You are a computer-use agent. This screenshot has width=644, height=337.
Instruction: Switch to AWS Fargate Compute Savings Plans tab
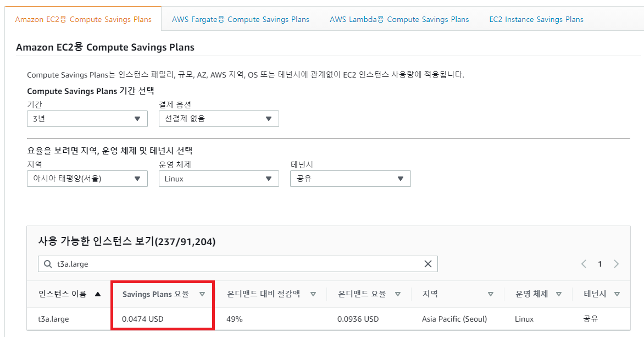point(240,19)
